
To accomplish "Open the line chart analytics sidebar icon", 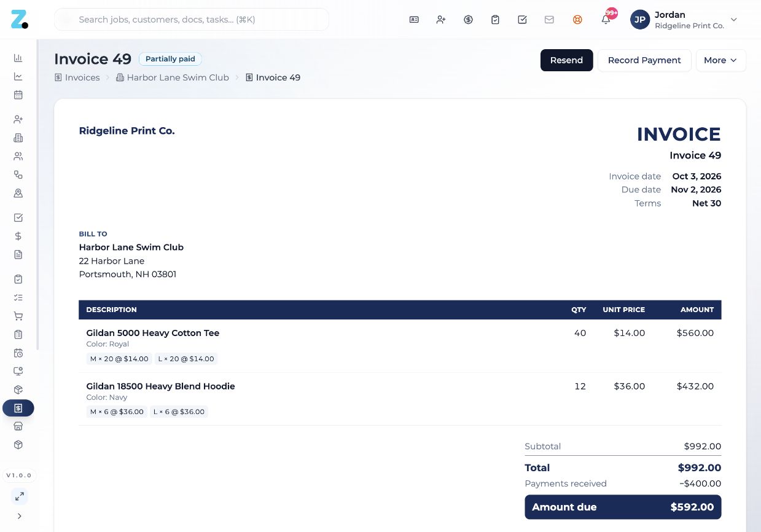I will tap(18, 76).
